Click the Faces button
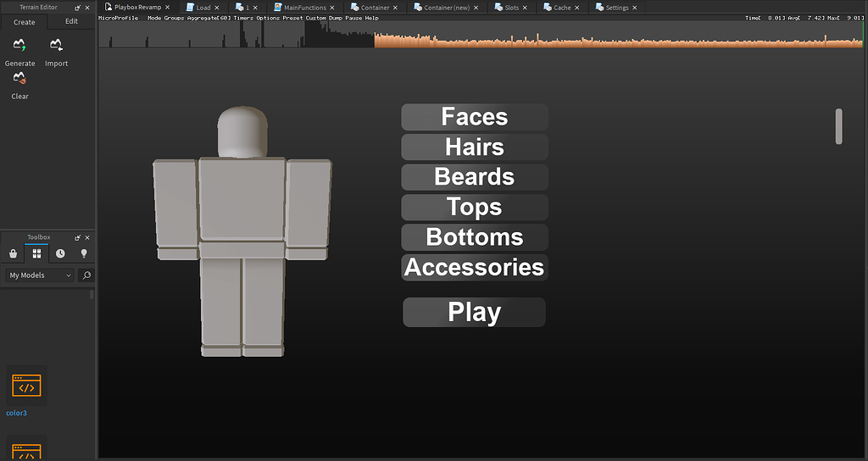The image size is (868, 461). [474, 117]
